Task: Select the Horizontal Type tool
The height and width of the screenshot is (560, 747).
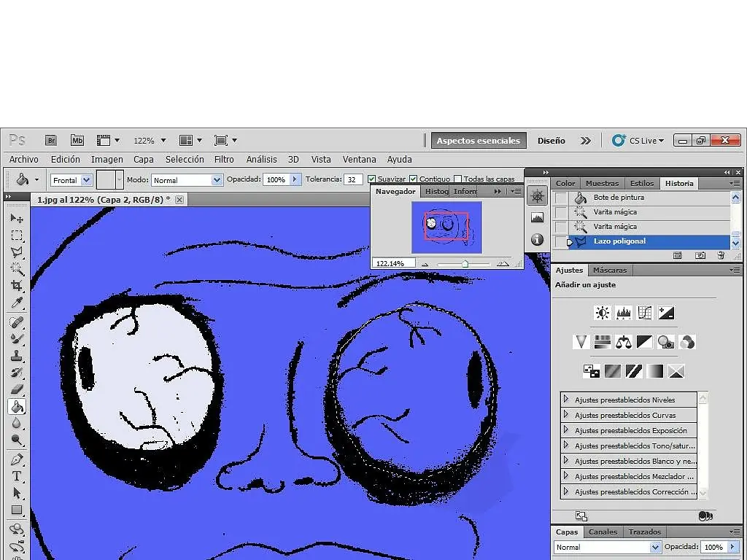Action: (17, 477)
